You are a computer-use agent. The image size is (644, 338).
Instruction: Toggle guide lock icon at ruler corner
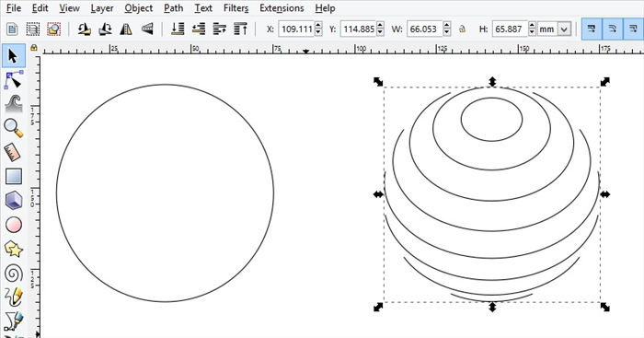(34, 48)
